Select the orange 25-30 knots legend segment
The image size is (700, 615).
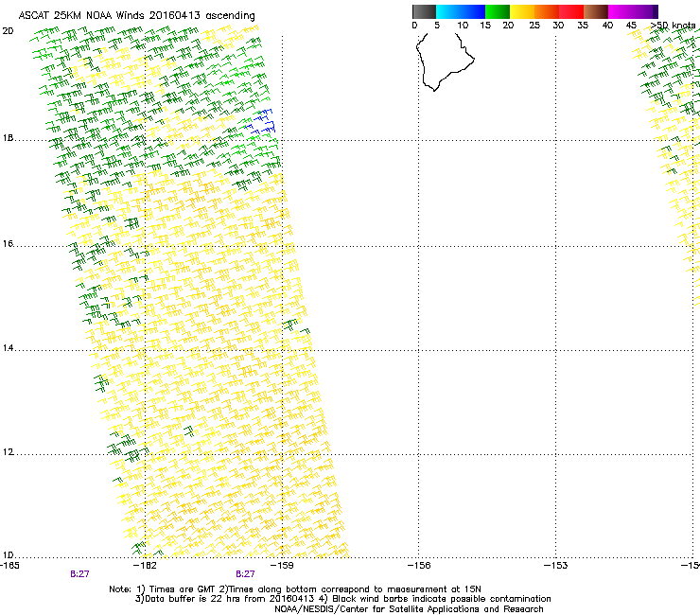click(547, 11)
